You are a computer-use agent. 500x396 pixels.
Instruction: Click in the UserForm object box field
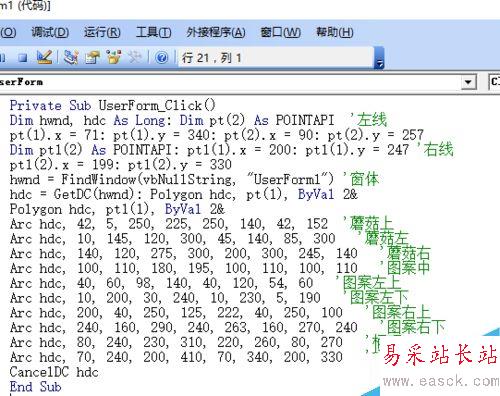(x=230, y=82)
